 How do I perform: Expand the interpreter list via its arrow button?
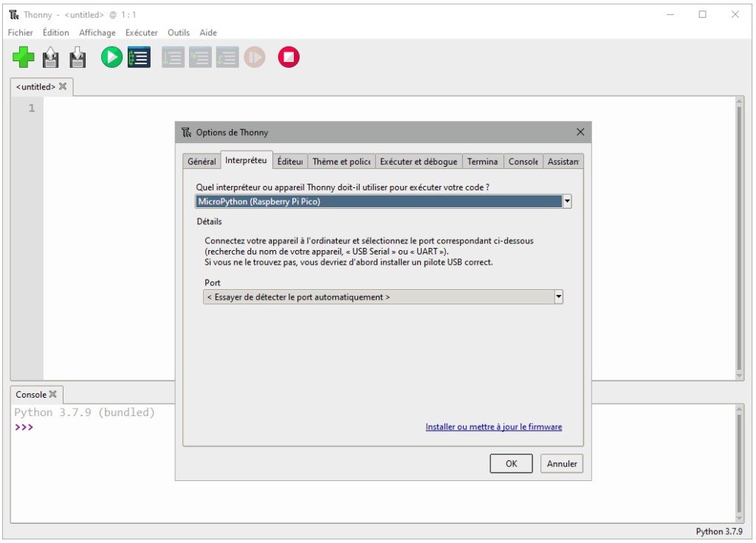click(x=567, y=200)
